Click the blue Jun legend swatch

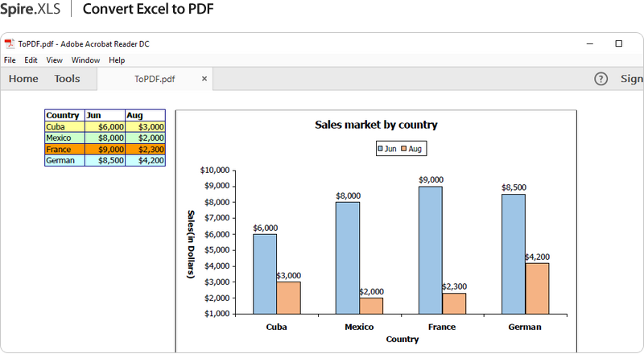coord(381,149)
